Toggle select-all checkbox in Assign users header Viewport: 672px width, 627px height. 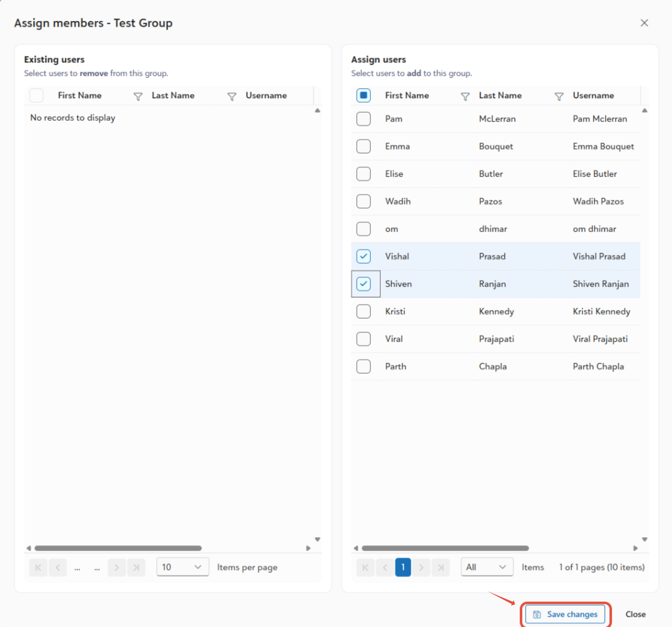(x=363, y=95)
